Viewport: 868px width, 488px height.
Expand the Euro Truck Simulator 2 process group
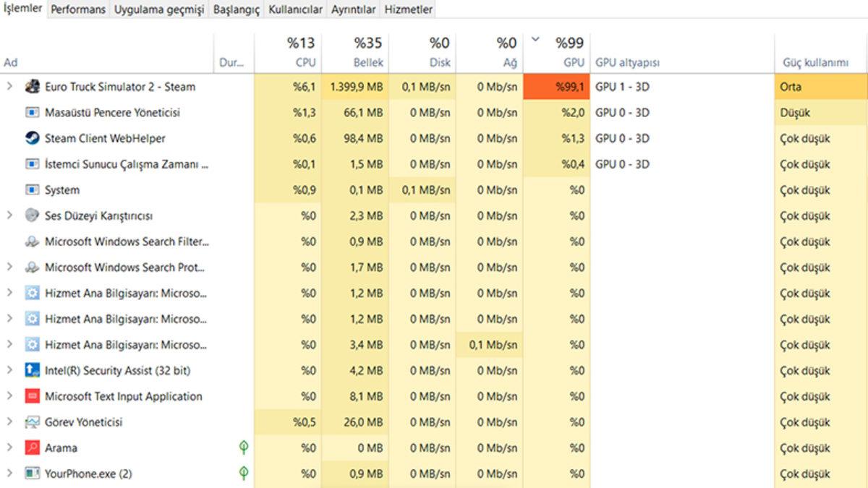pos(9,87)
